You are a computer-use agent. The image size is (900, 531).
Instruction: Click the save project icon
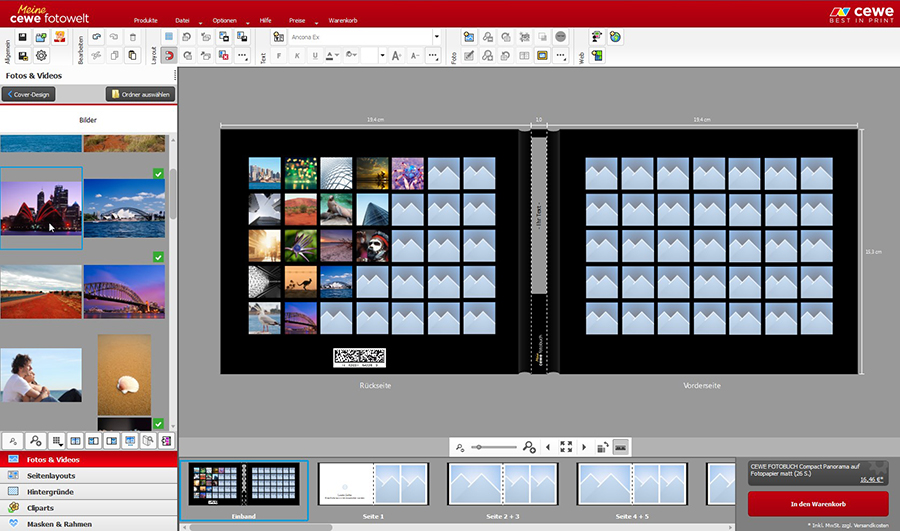click(22, 37)
